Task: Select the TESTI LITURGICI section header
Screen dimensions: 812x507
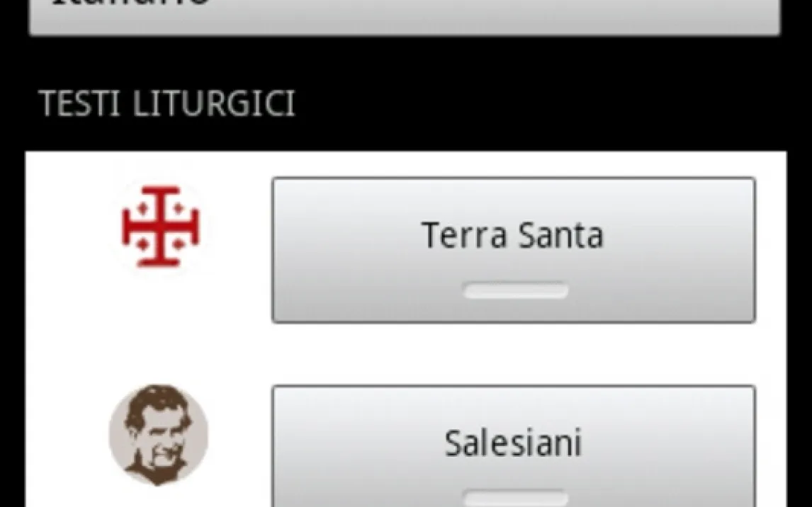Action: click(x=167, y=103)
